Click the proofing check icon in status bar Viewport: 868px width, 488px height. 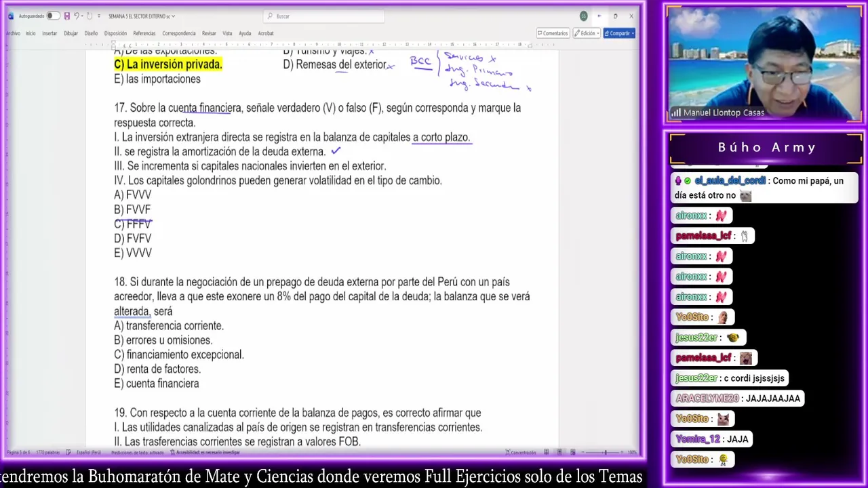(x=68, y=452)
